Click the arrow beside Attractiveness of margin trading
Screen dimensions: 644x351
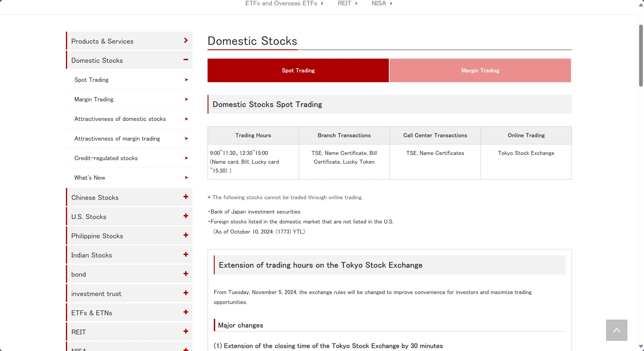tap(186, 139)
